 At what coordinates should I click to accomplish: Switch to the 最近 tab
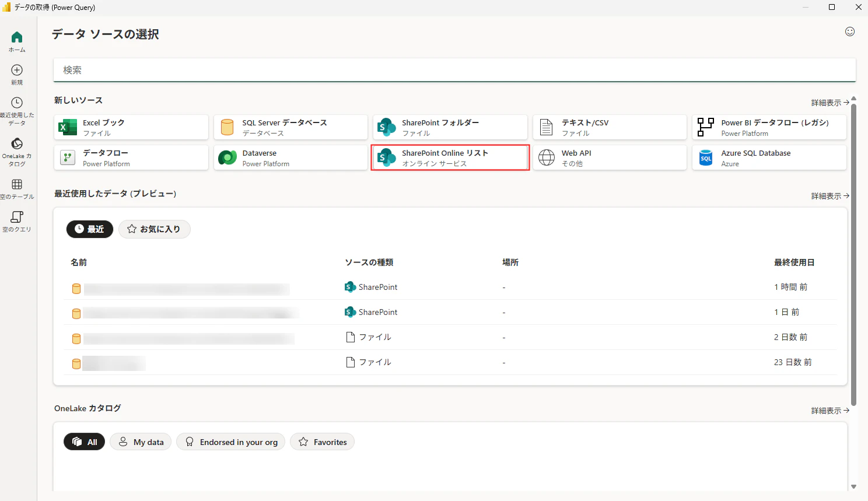point(90,229)
